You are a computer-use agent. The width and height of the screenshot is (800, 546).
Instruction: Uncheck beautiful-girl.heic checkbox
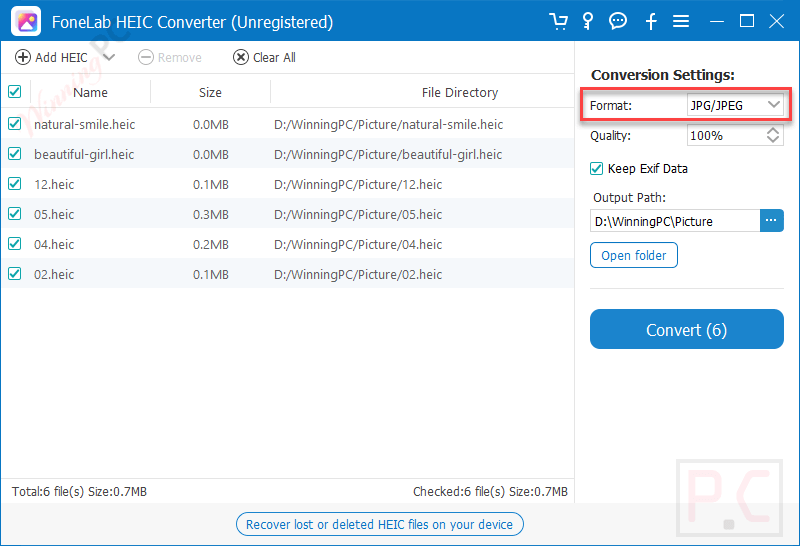point(15,154)
